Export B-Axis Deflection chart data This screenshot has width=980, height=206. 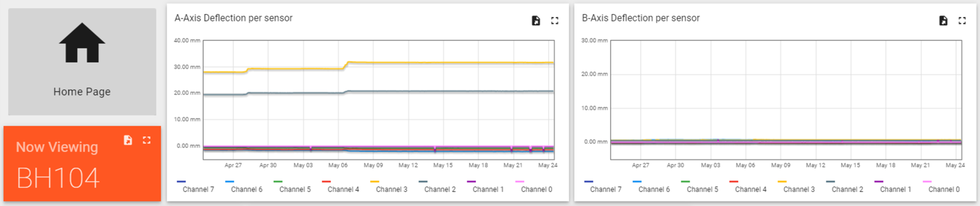point(943,21)
